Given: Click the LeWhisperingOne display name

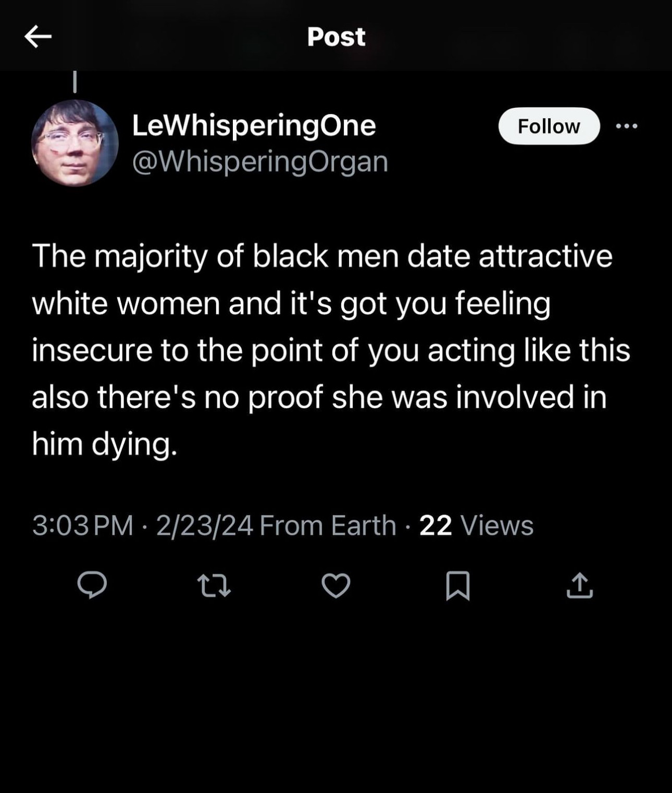Looking at the screenshot, I should click(x=254, y=125).
